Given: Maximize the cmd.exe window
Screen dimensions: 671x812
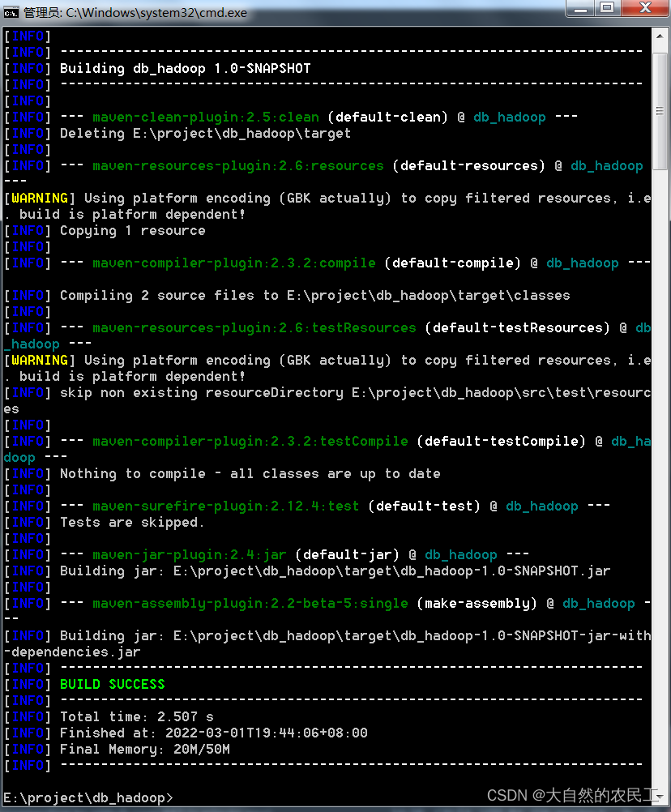Looking at the screenshot, I should pyautogui.click(x=608, y=8).
